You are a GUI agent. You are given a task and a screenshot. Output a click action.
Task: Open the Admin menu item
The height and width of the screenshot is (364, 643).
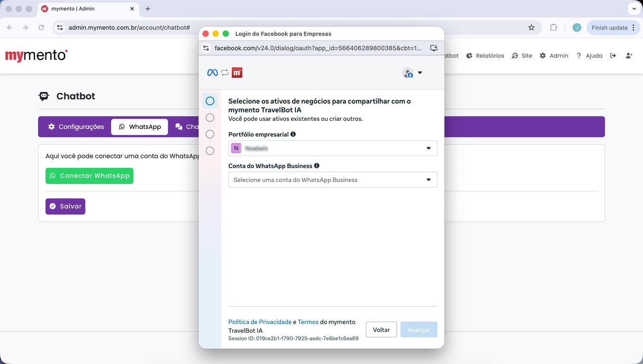(554, 55)
